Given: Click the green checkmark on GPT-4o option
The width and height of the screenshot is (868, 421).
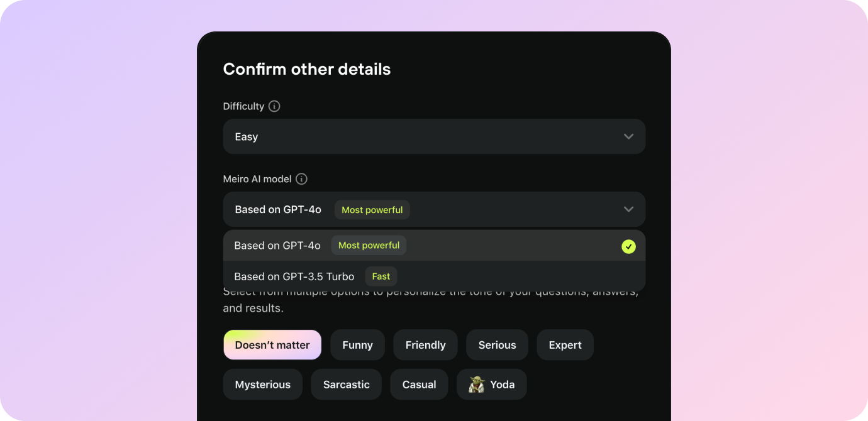Looking at the screenshot, I should click(628, 246).
